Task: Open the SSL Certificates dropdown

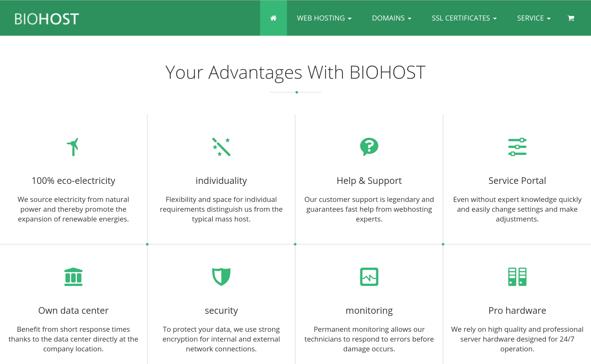Action: [464, 18]
